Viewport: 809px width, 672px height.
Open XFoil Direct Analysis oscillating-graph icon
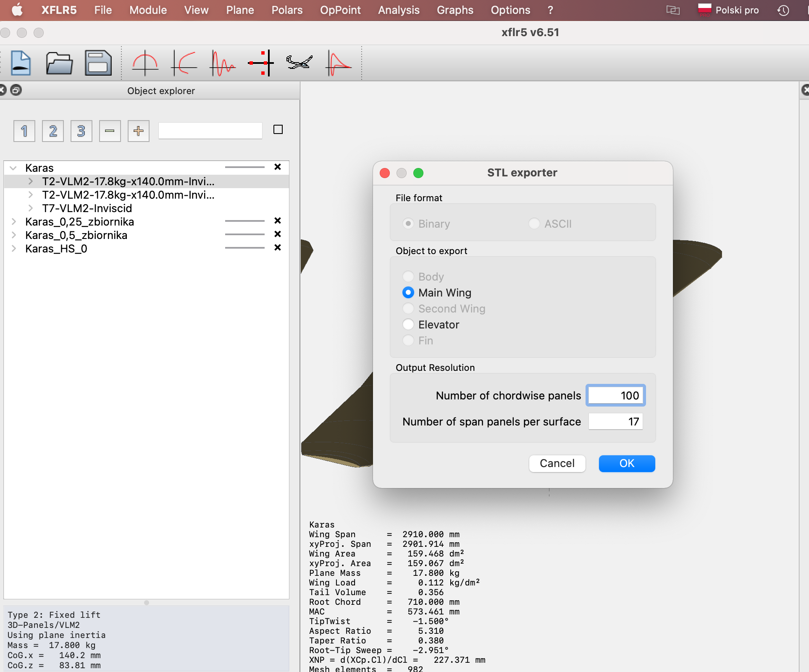click(x=223, y=63)
